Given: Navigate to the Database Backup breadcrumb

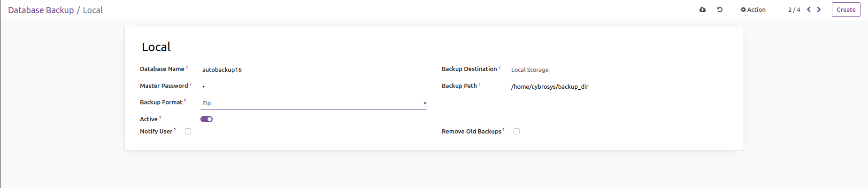Looking at the screenshot, I should coord(41,10).
